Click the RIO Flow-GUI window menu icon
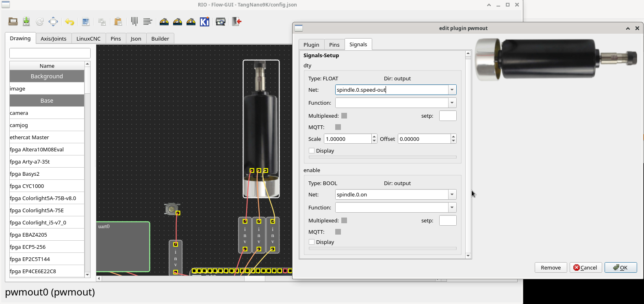644x304 pixels. [x=6, y=4]
